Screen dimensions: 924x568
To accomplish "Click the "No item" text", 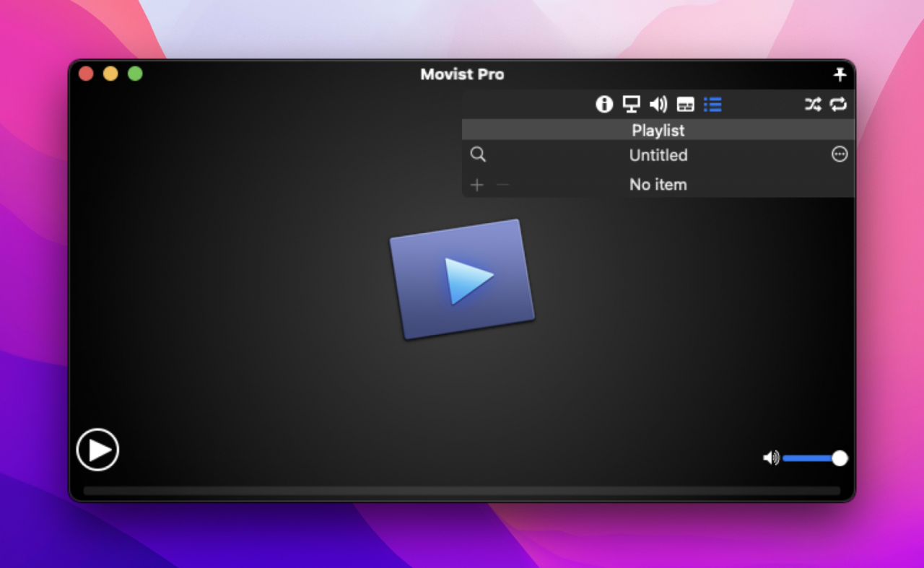I will 658,185.
